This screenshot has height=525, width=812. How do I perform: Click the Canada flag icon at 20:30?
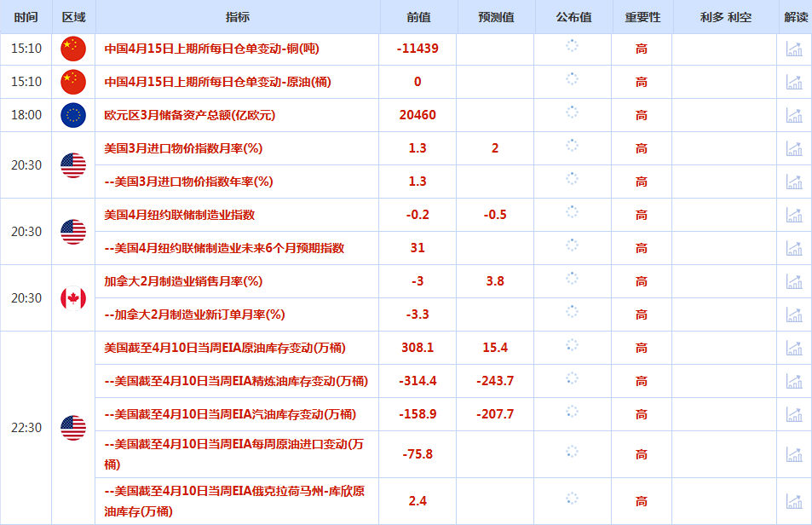tap(73, 298)
